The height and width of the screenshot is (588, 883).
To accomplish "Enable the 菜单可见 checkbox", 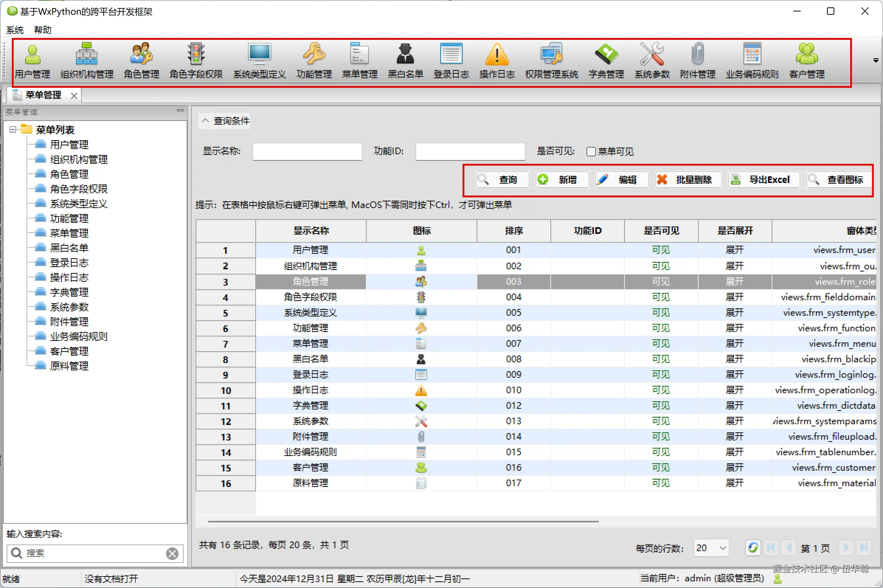I will (x=591, y=152).
